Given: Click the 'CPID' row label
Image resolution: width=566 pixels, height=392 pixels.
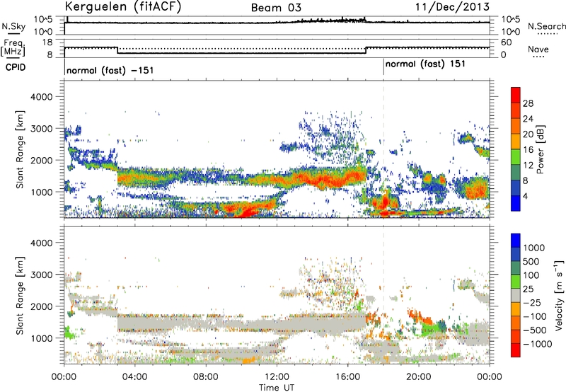Looking at the screenshot, I should (x=16, y=67).
